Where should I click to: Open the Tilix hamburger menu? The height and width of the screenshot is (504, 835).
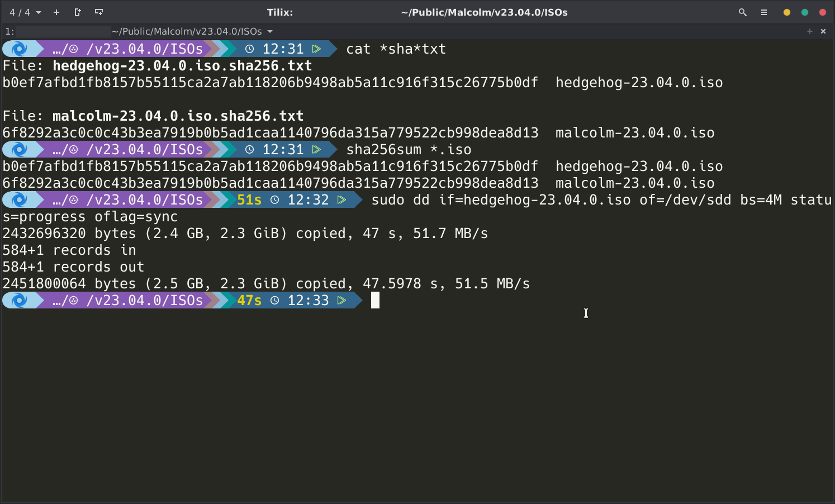click(x=764, y=12)
